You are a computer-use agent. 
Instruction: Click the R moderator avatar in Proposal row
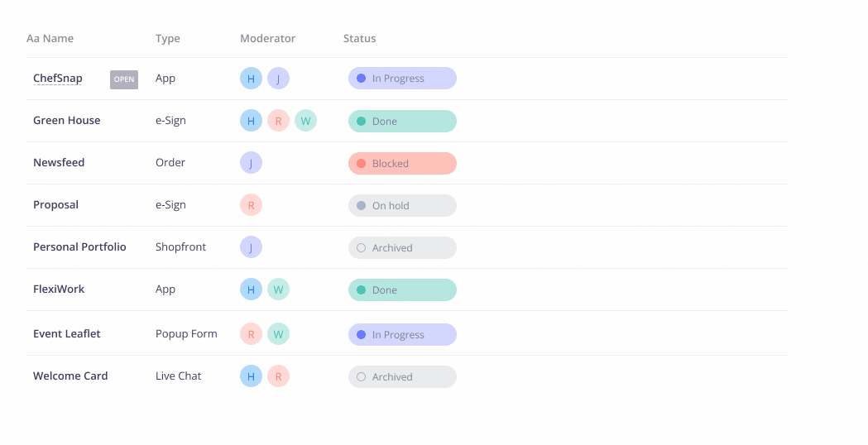tap(251, 205)
